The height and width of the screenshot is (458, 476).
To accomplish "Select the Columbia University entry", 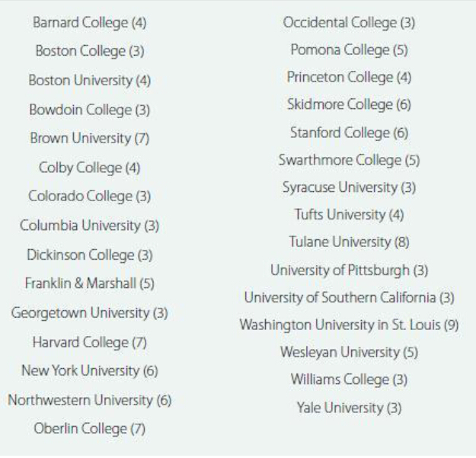I will click(89, 226).
